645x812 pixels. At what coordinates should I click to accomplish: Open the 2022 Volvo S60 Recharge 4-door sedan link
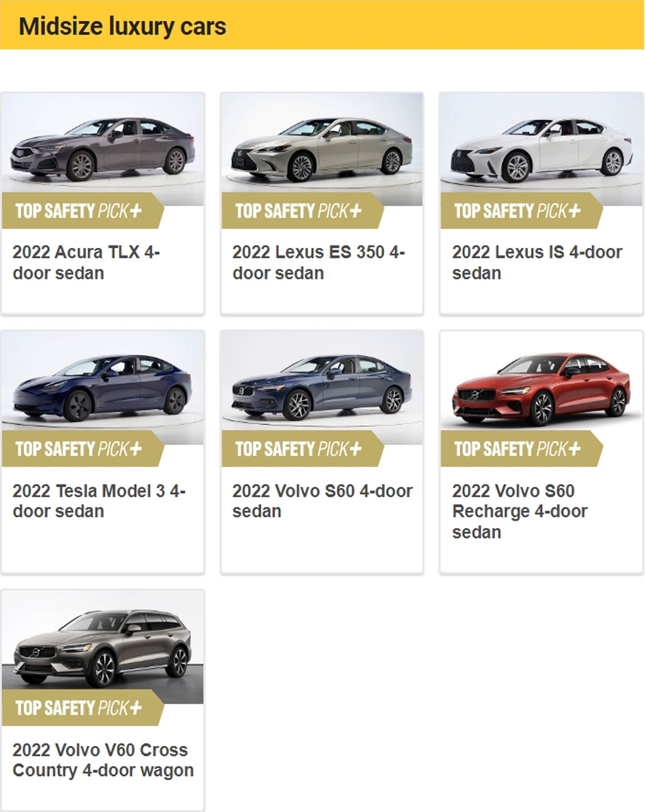point(520,511)
